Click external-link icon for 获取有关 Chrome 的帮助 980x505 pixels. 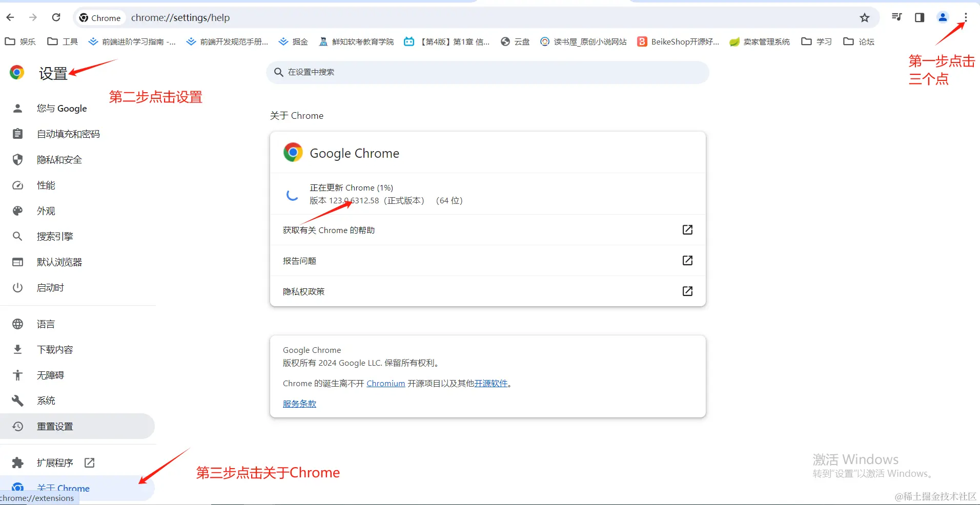coord(687,229)
